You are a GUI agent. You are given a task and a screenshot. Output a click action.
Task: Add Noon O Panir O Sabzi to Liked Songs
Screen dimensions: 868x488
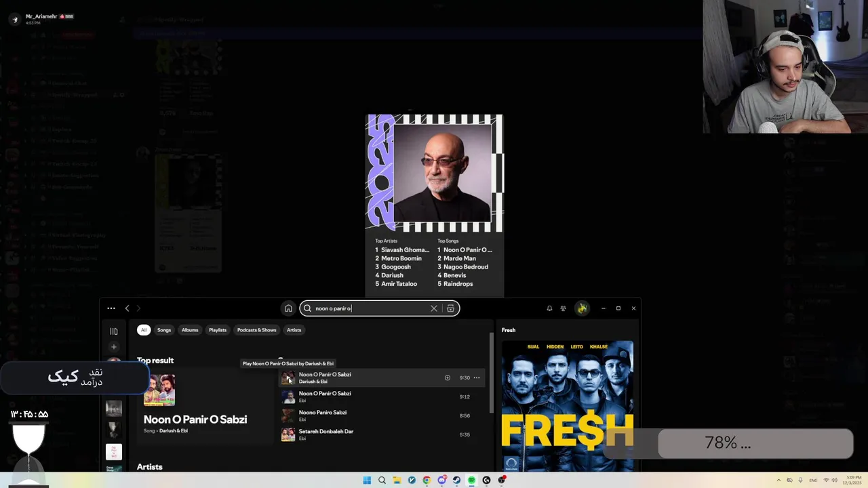point(448,378)
